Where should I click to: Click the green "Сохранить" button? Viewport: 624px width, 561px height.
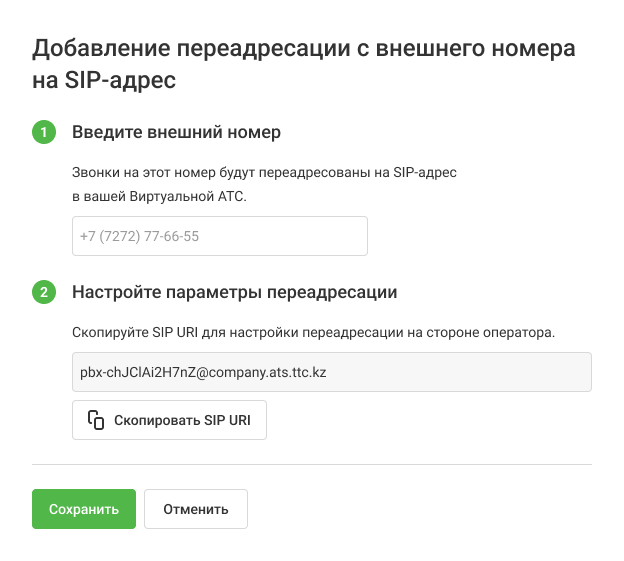84,508
